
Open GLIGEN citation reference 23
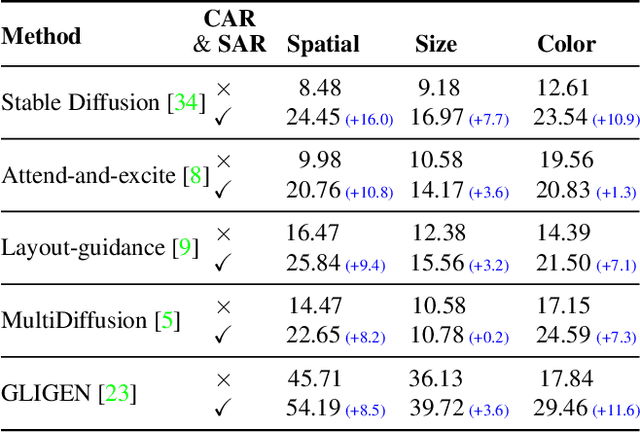coord(117,394)
